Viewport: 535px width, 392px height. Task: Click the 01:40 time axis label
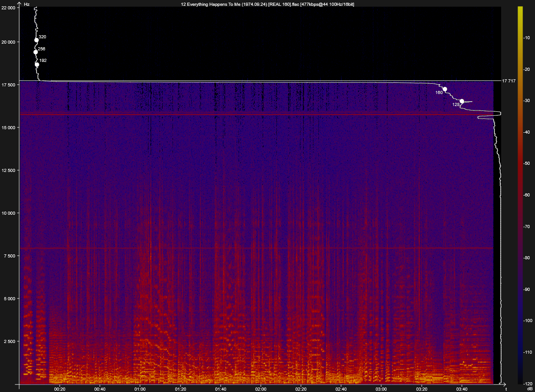coord(221,389)
